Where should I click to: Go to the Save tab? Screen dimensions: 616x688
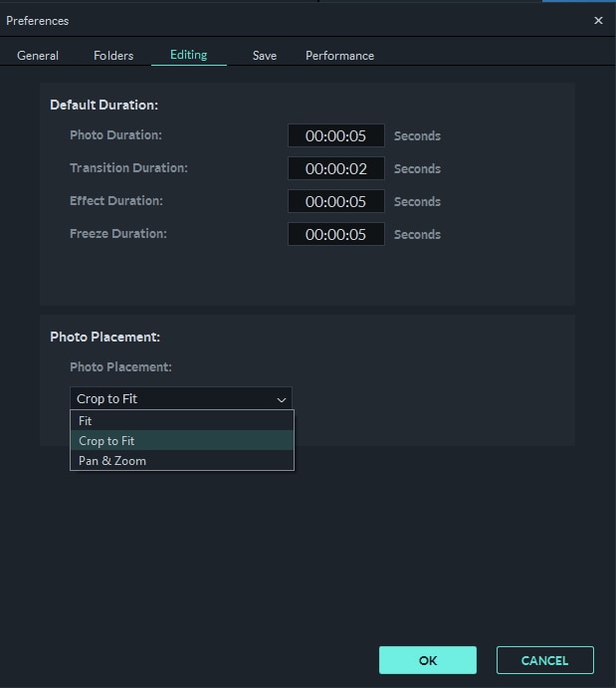[265, 56]
